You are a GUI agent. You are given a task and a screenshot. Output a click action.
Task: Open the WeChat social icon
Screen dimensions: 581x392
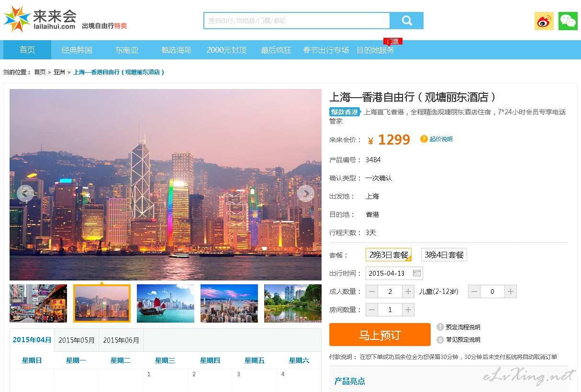pyautogui.click(x=568, y=21)
